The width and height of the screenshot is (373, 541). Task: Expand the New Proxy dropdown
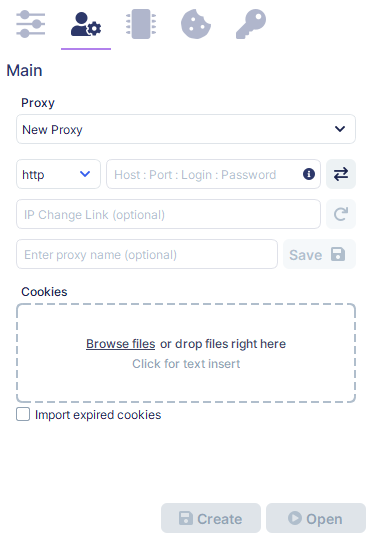coord(186,129)
